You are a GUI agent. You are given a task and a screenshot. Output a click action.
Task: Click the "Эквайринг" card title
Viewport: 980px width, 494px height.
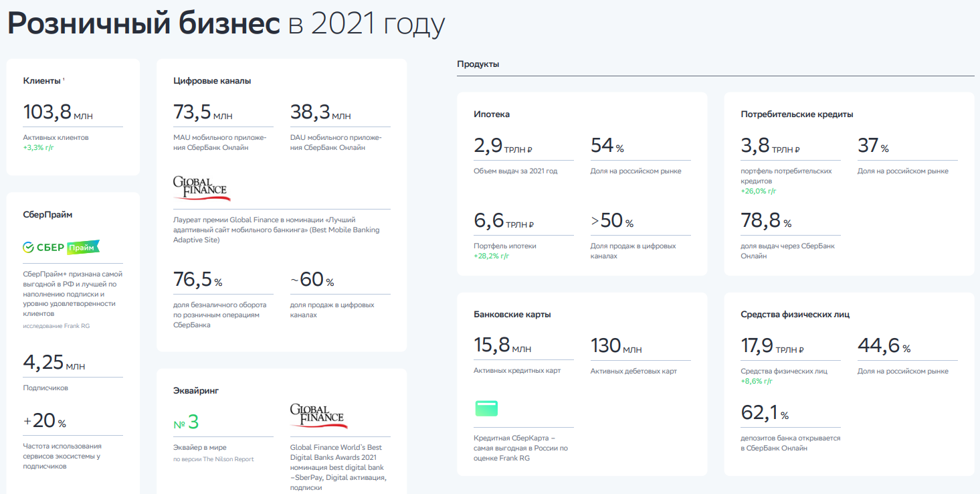[196, 390]
